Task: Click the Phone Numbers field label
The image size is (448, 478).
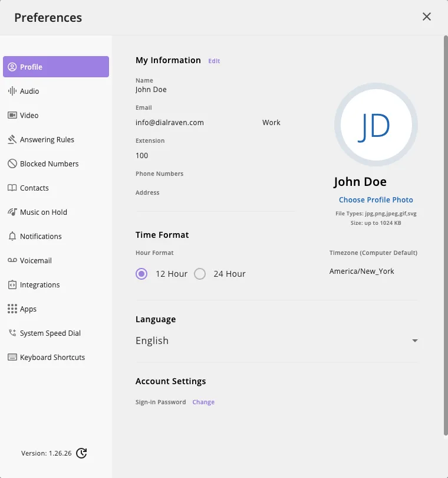Action: (x=159, y=173)
